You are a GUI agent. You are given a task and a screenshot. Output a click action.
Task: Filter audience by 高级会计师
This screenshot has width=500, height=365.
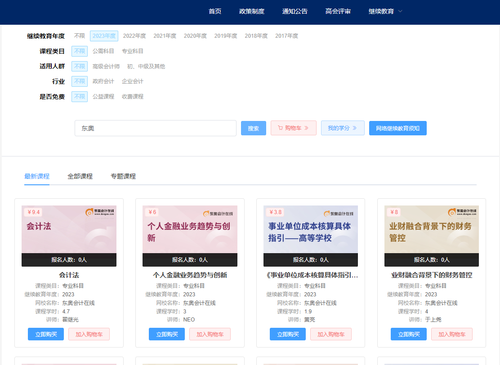point(106,66)
